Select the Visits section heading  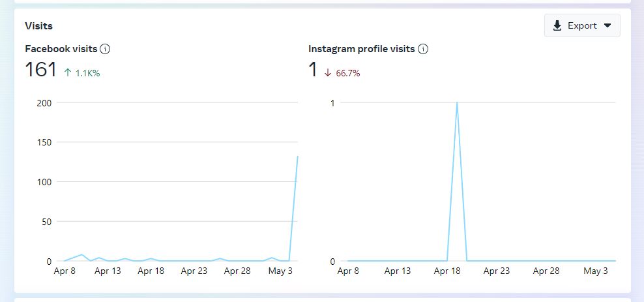38,26
